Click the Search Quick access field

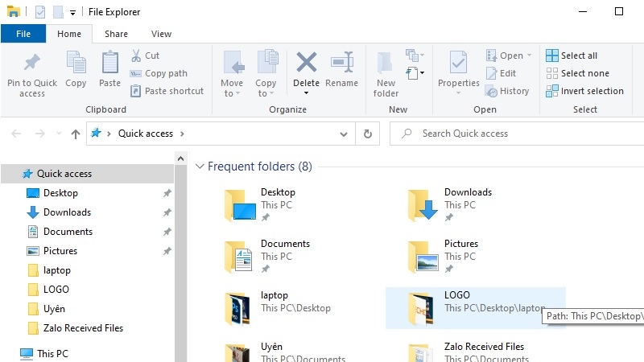coord(515,134)
